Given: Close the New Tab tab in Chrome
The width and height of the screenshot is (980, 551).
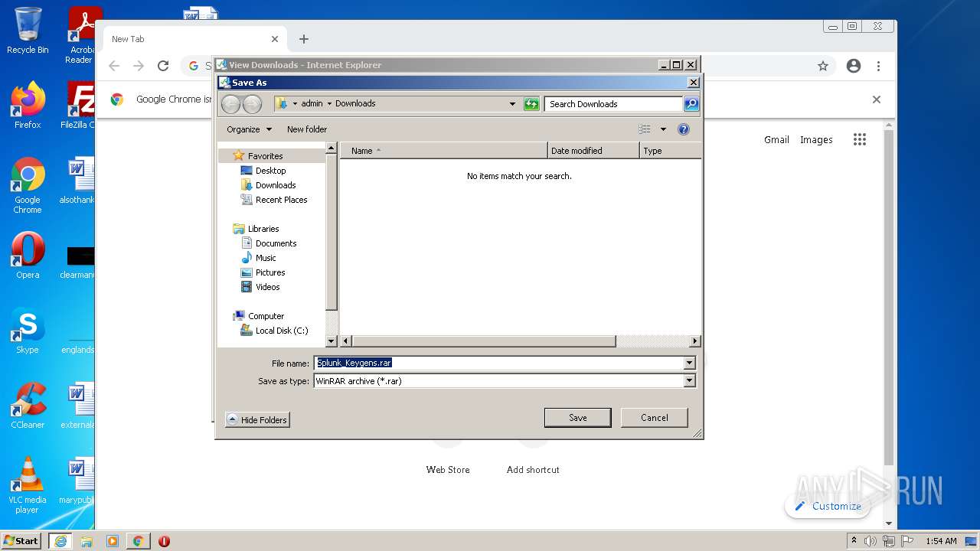Looking at the screenshot, I should 275,39.
